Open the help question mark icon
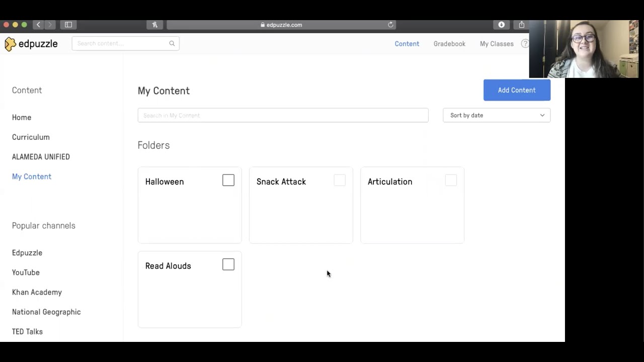Image resolution: width=644 pixels, height=362 pixels. (x=525, y=44)
